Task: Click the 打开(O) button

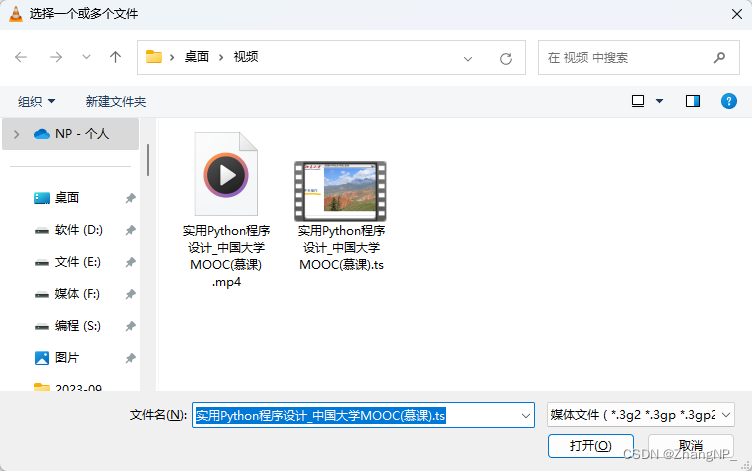Action: (591, 446)
